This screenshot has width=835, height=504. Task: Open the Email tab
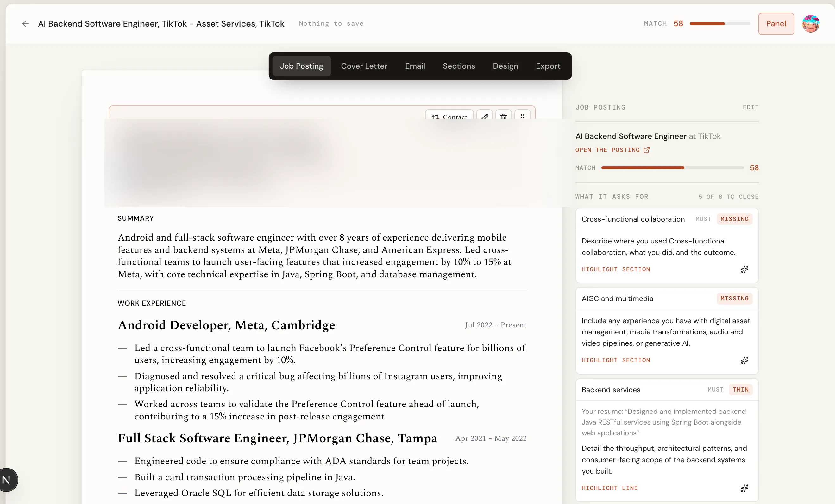coord(415,66)
